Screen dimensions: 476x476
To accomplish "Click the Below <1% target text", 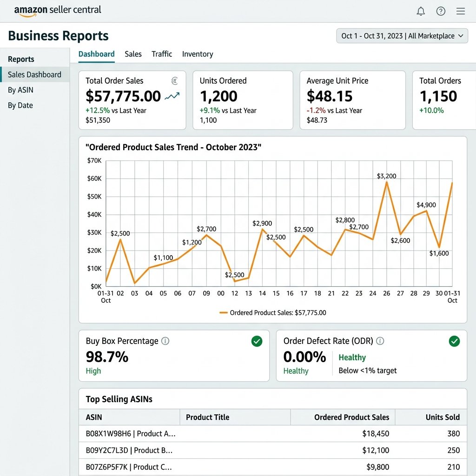I will coord(368,370).
